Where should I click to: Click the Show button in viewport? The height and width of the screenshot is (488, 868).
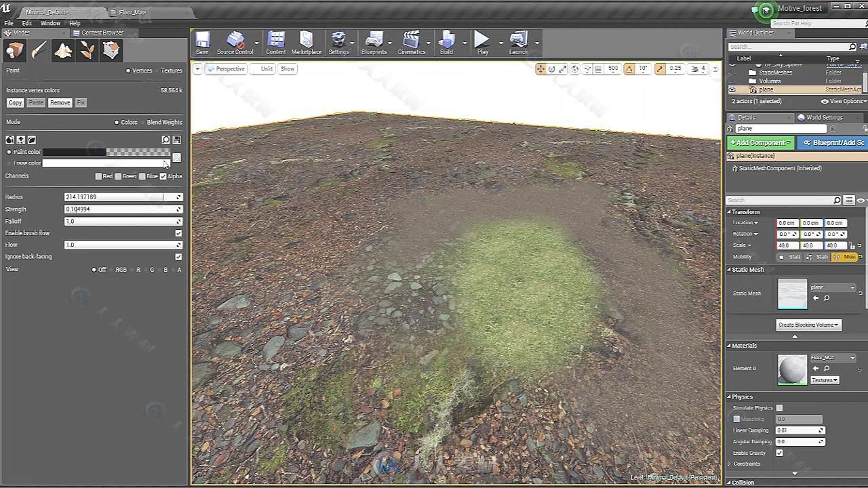tap(288, 69)
